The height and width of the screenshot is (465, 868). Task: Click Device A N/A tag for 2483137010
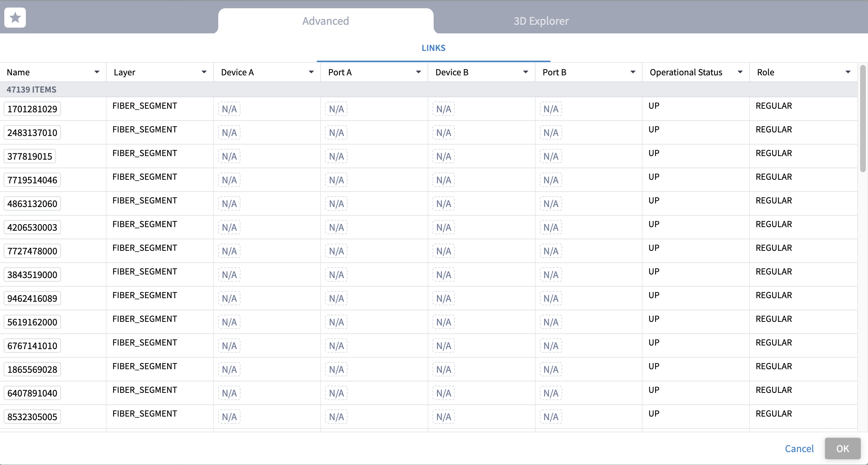pyautogui.click(x=229, y=133)
